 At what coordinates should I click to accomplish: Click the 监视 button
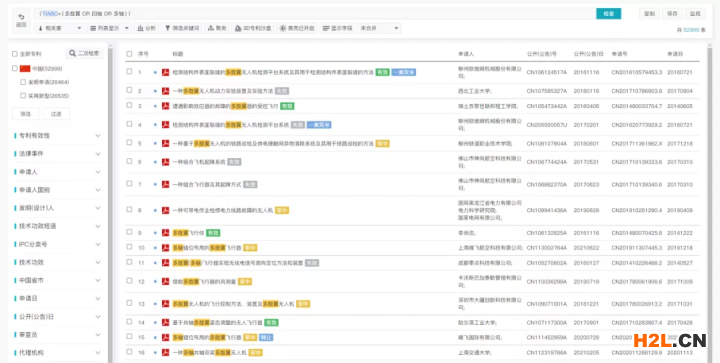(695, 14)
